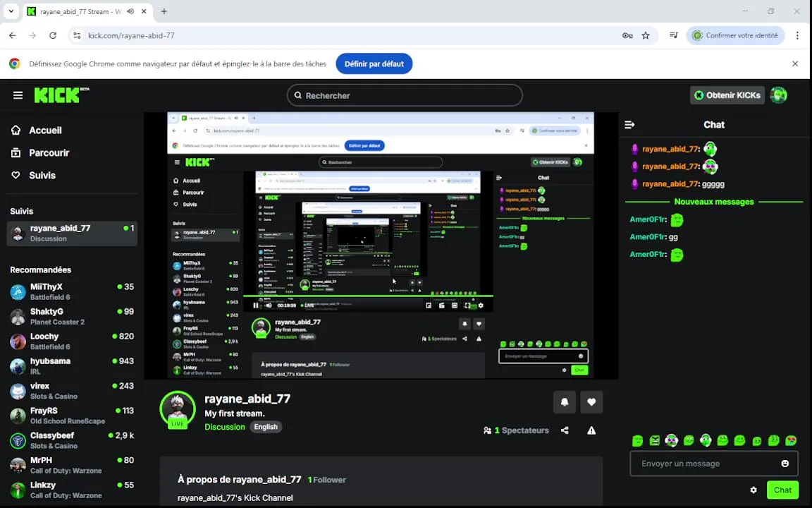Go forward with the browser forward arrow
This screenshot has height=508, width=812.
coord(32,36)
